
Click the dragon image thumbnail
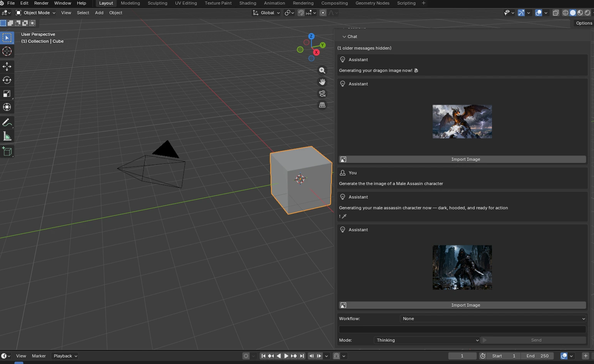(462, 122)
